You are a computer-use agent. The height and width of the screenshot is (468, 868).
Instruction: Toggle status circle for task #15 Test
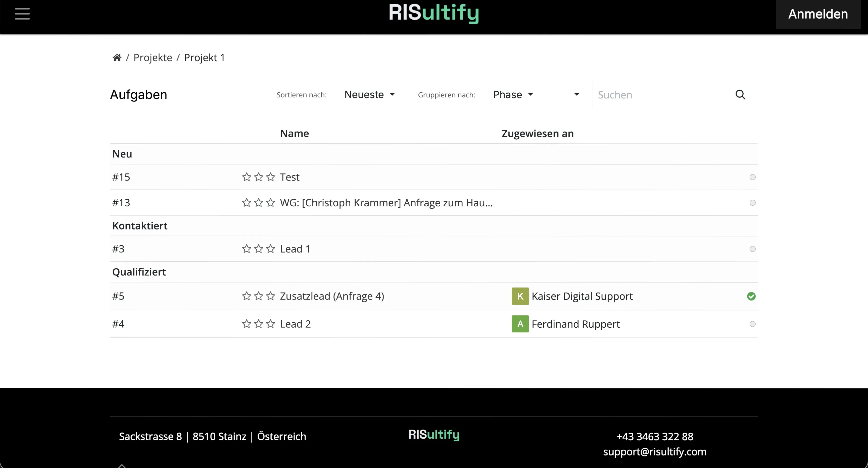[x=752, y=177]
